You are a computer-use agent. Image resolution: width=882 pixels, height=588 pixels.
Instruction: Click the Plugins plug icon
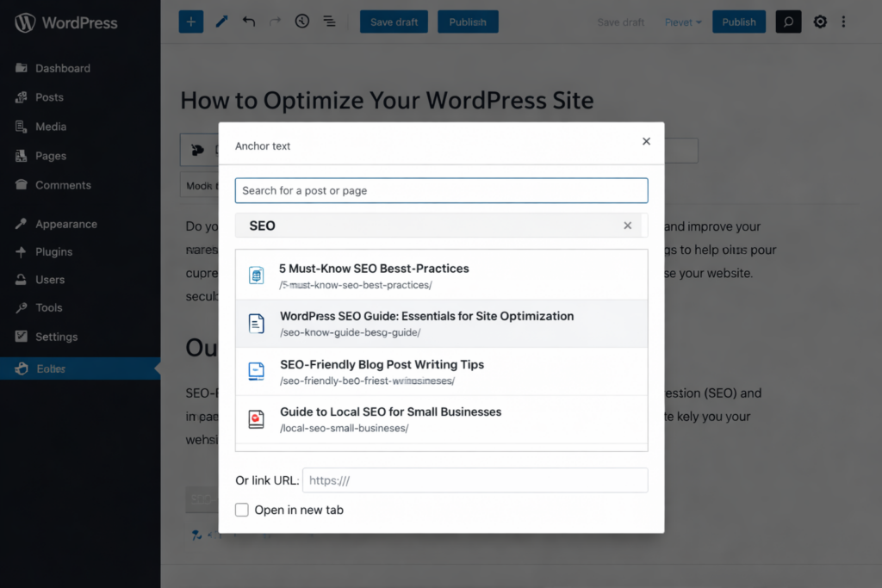point(22,252)
